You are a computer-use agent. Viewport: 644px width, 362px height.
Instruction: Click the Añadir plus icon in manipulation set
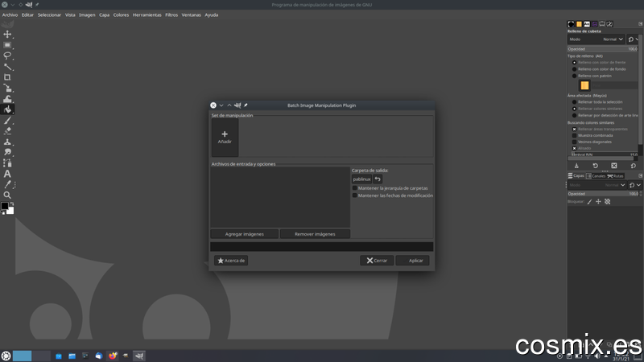(x=225, y=134)
